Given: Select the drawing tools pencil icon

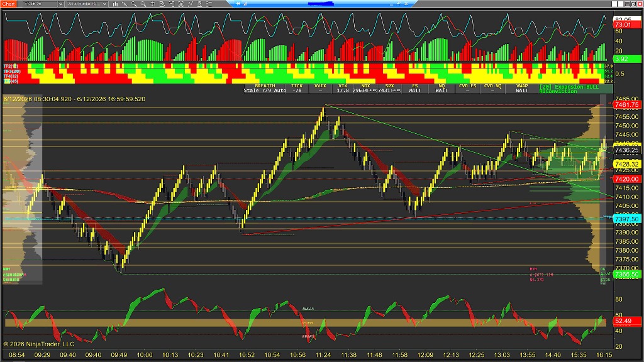Looking at the screenshot, I should [125, 4].
